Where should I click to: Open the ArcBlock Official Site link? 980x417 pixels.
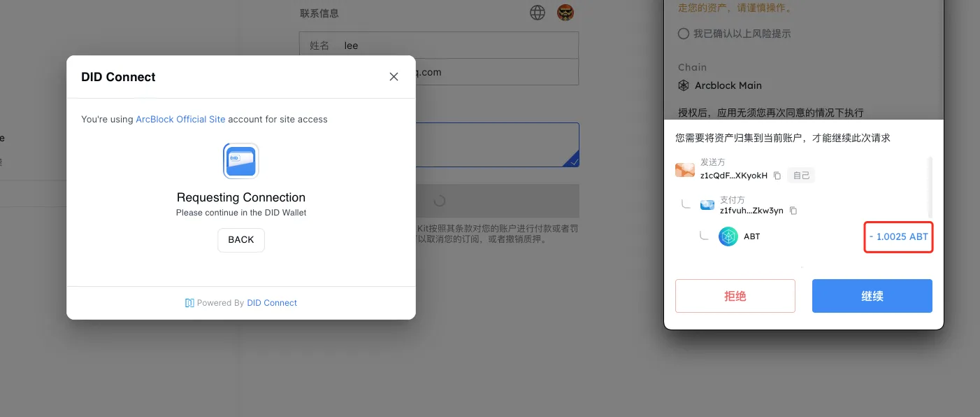click(180, 120)
